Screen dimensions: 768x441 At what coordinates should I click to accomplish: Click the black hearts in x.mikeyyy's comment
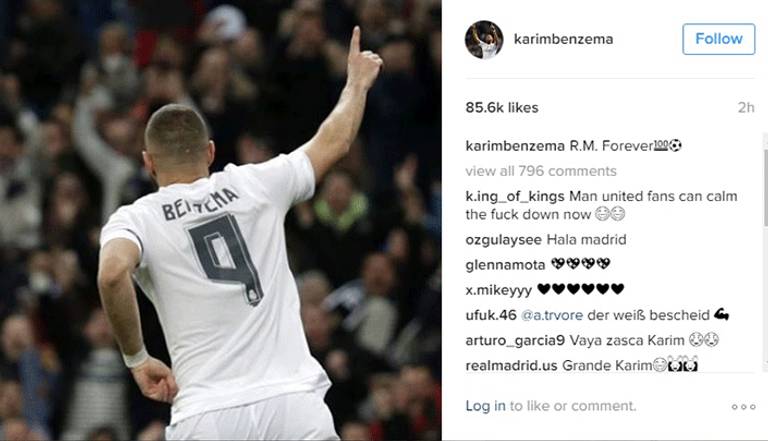click(580, 289)
